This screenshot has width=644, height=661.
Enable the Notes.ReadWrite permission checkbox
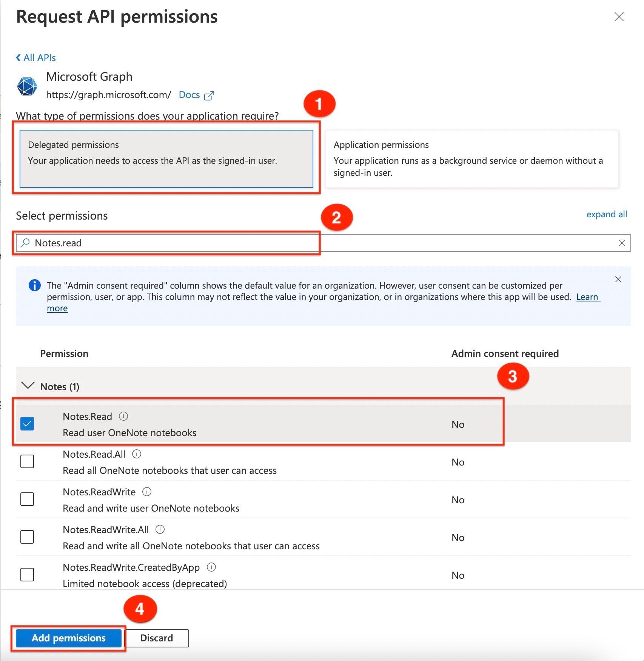pos(27,499)
